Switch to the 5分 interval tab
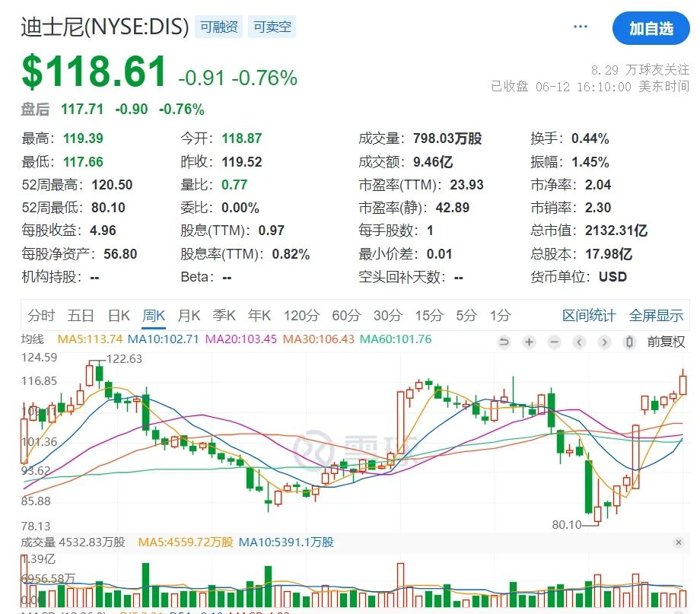 coord(466,316)
